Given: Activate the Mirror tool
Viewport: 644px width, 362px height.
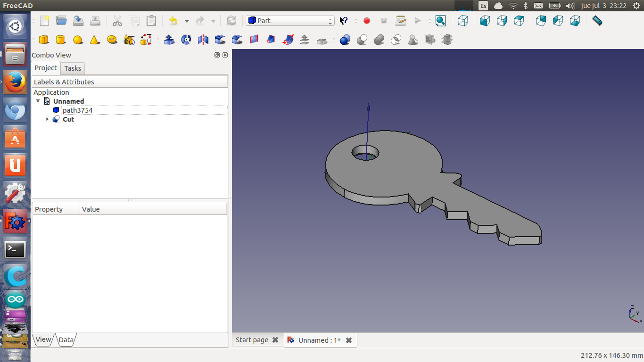Looking at the screenshot, I should pyautogui.click(x=203, y=40).
